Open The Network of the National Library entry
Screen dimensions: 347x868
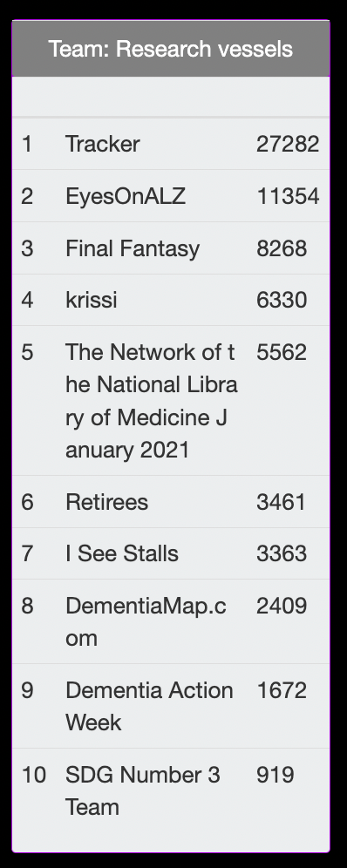pos(151,400)
